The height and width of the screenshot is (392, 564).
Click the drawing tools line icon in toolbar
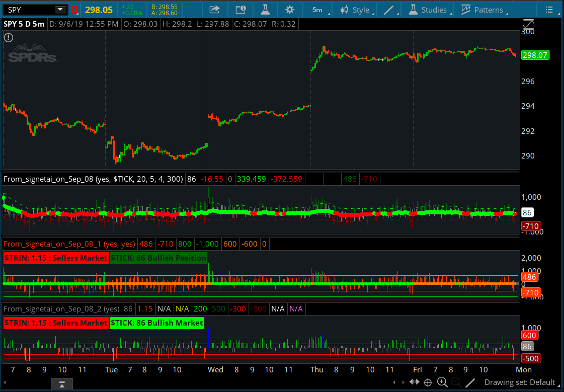point(388,10)
